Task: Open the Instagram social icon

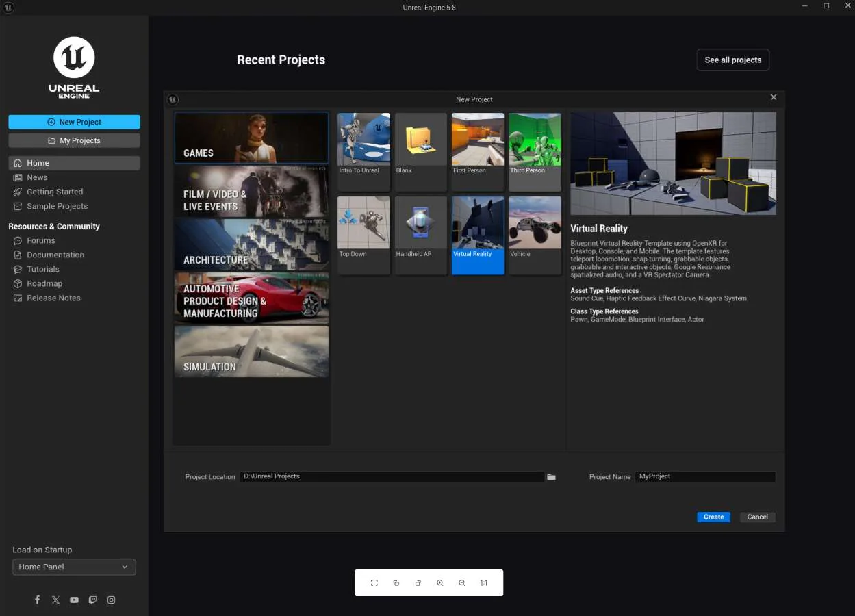Action: [x=111, y=600]
